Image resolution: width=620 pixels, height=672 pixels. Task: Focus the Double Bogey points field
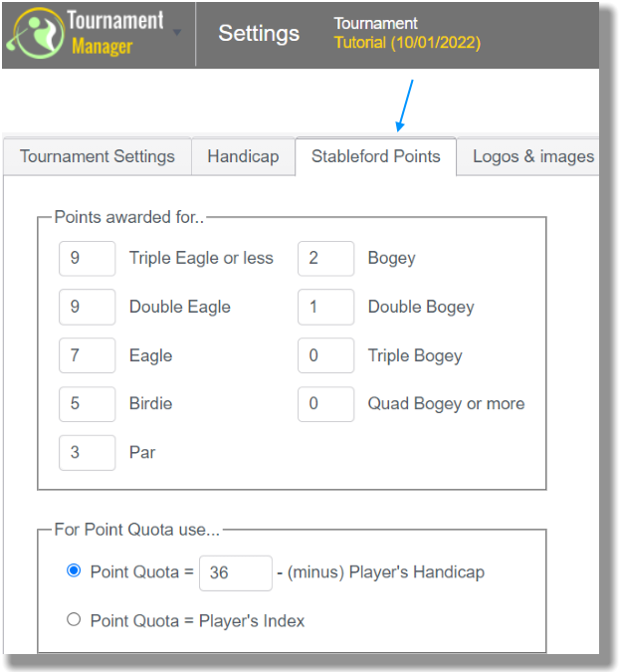tap(326, 307)
